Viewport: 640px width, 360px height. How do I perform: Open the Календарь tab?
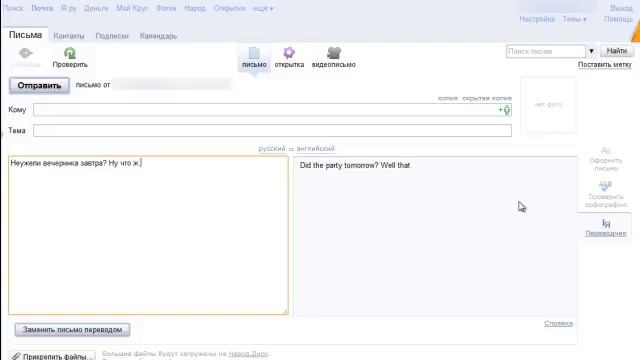point(158,36)
